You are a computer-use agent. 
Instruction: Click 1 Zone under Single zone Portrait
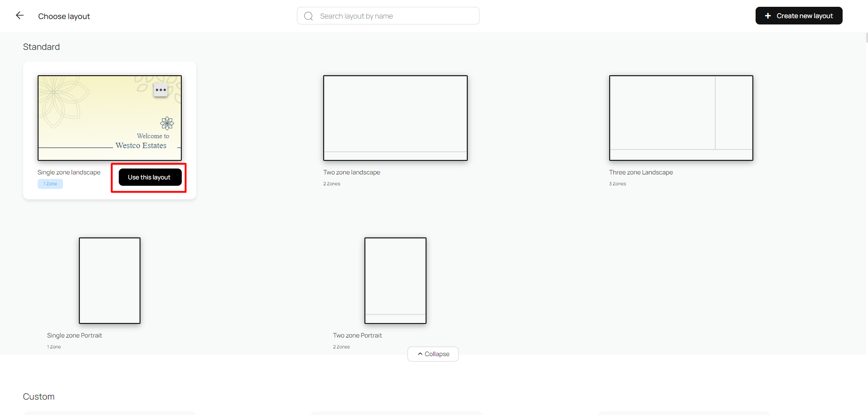click(54, 347)
